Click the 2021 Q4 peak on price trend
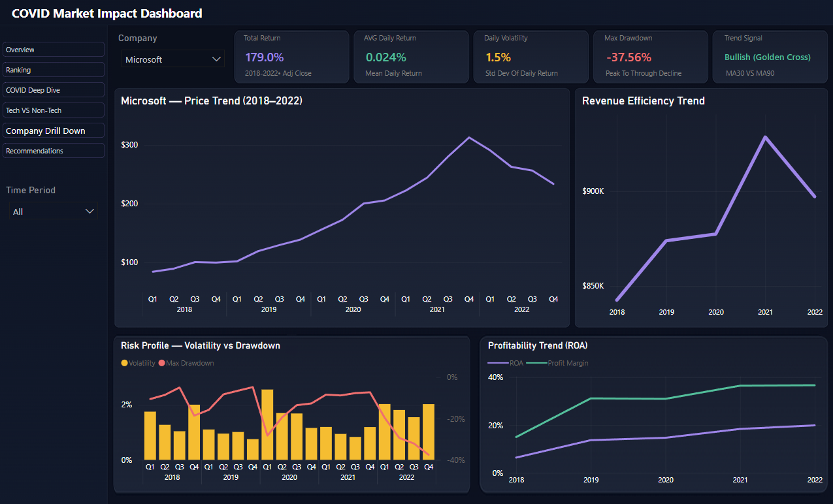Image resolution: width=833 pixels, height=504 pixels. 468,138
